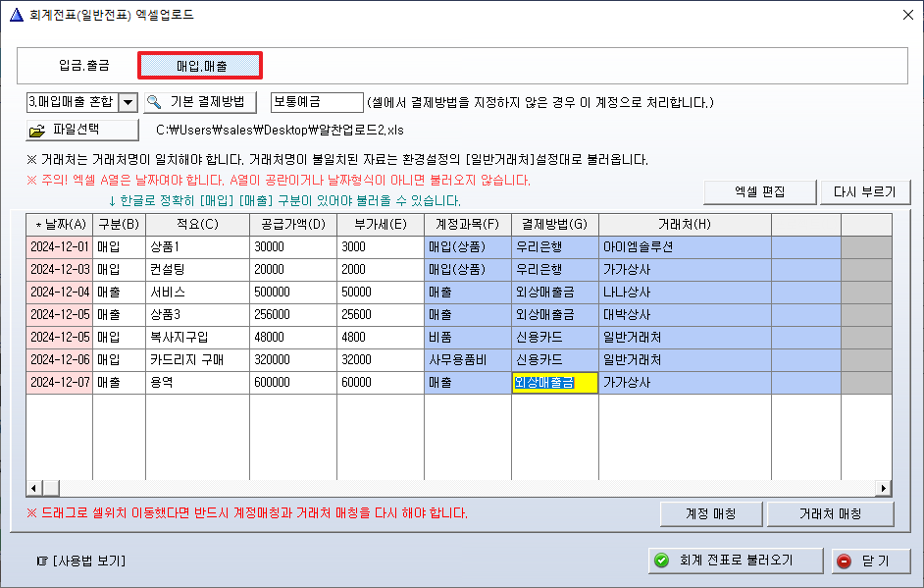
Task: Select the 매입.매출 tab
Action: point(200,66)
